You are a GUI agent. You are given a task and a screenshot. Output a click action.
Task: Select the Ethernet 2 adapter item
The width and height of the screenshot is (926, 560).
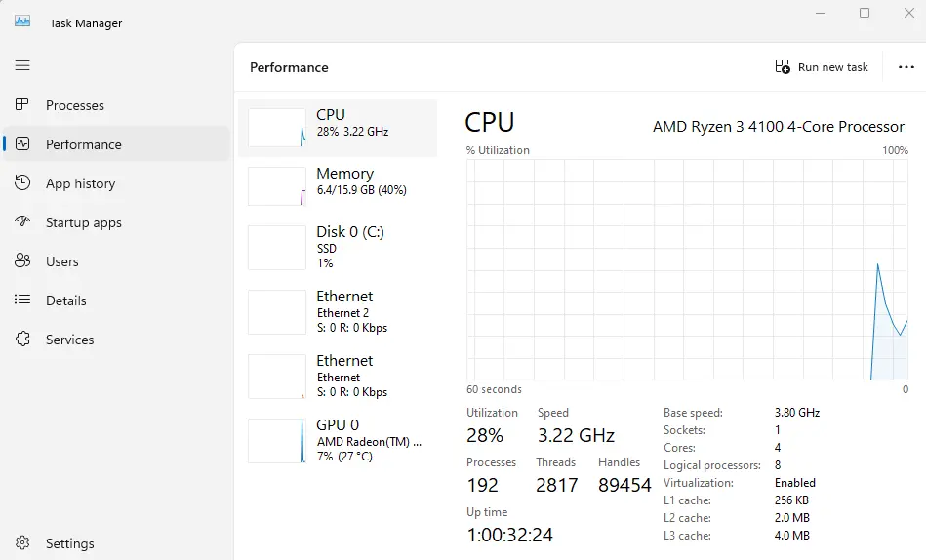tap(338, 312)
